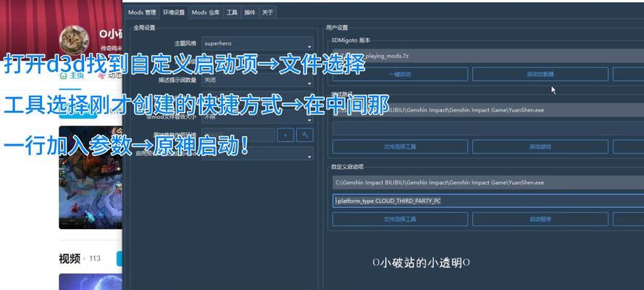Click the cat avatar on the Bilibili page
Image resolution: width=644 pixels, height=290 pixels.
point(75,41)
